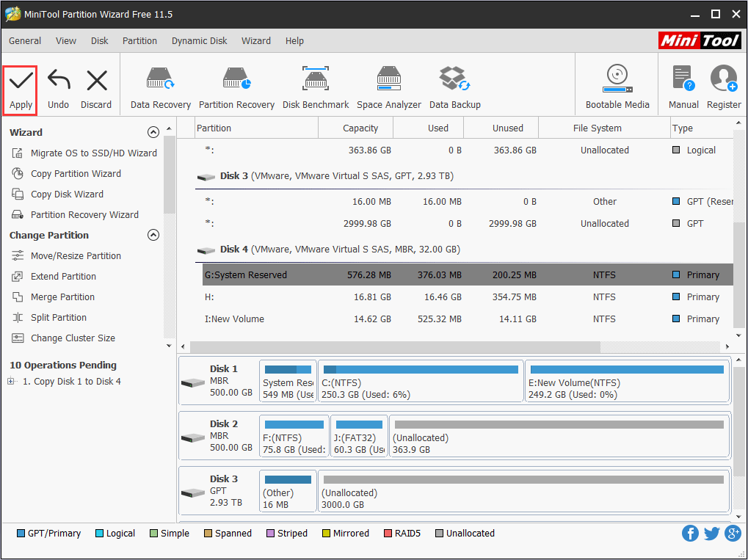Open the Wizard menu

click(256, 41)
